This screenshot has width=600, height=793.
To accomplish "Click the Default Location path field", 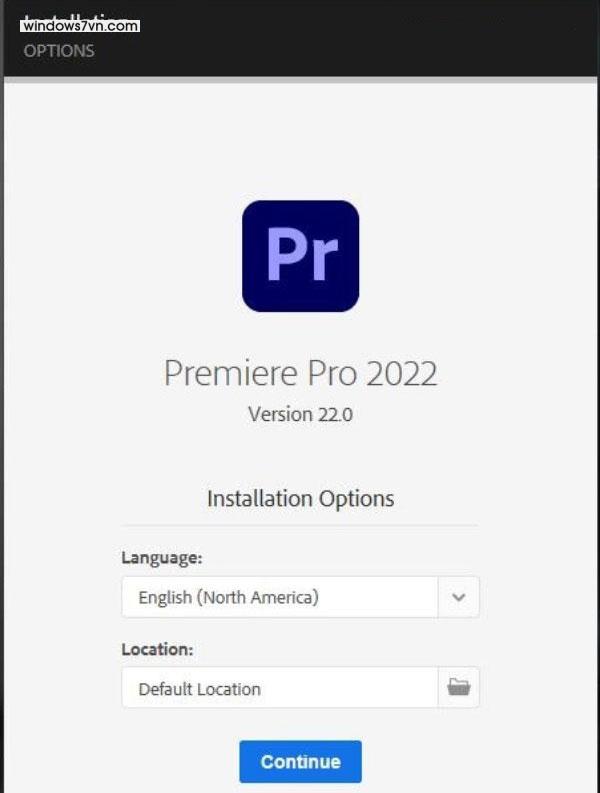I will (280, 688).
